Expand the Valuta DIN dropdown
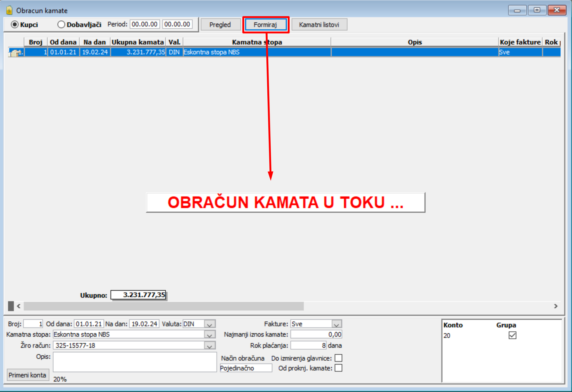 [x=210, y=324]
